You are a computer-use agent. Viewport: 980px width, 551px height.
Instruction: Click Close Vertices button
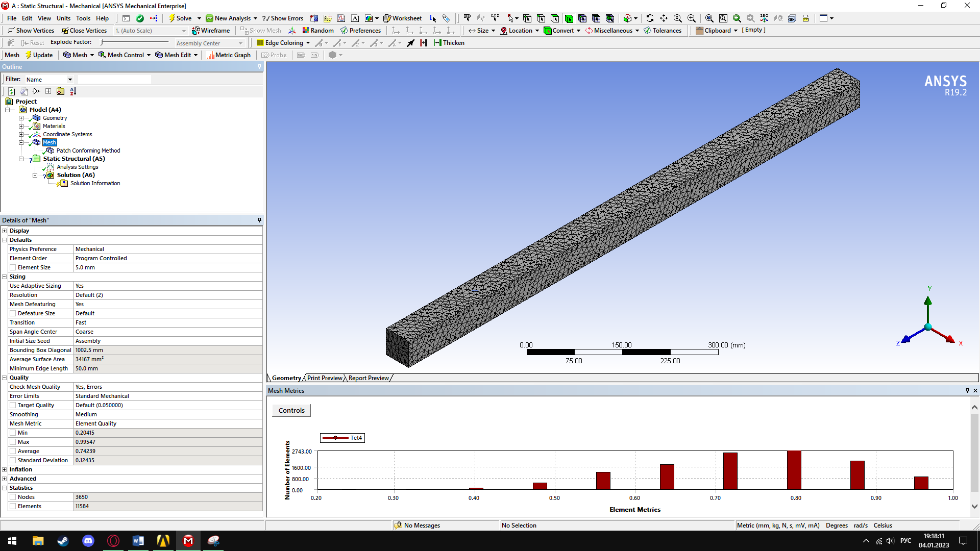(x=84, y=31)
